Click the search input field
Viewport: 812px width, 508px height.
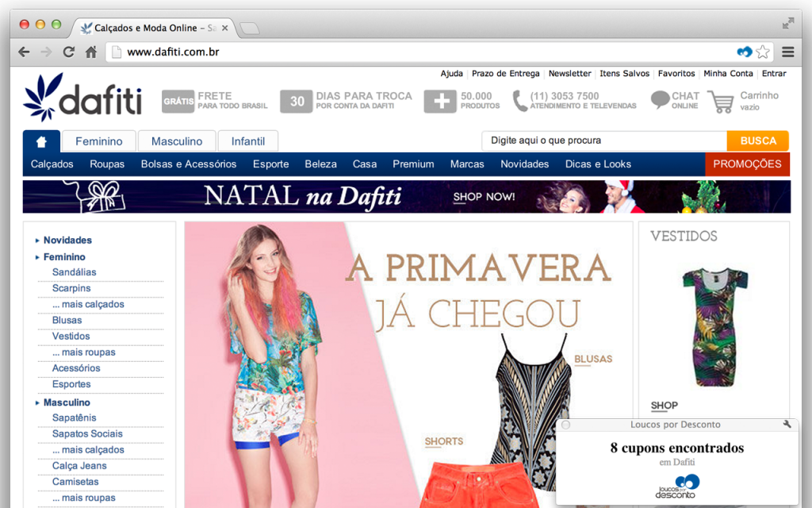pos(603,140)
